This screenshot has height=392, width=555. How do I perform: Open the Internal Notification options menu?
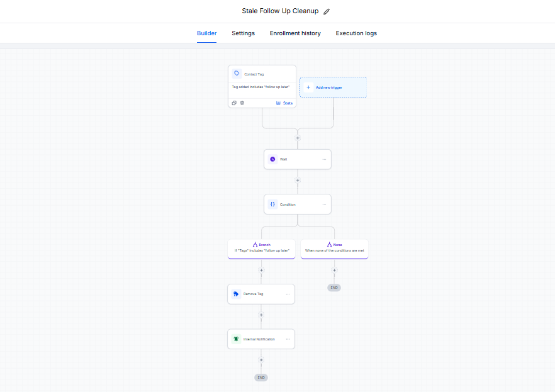click(288, 339)
